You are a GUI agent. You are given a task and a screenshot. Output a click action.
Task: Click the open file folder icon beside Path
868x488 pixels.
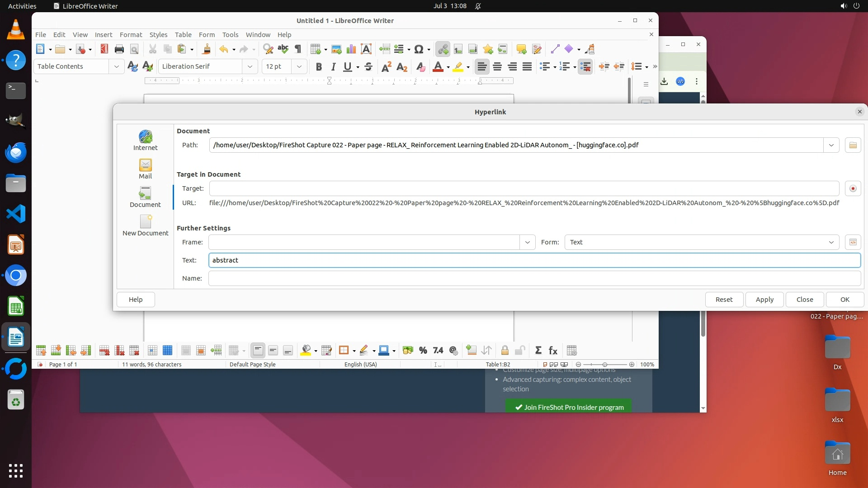pyautogui.click(x=853, y=145)
